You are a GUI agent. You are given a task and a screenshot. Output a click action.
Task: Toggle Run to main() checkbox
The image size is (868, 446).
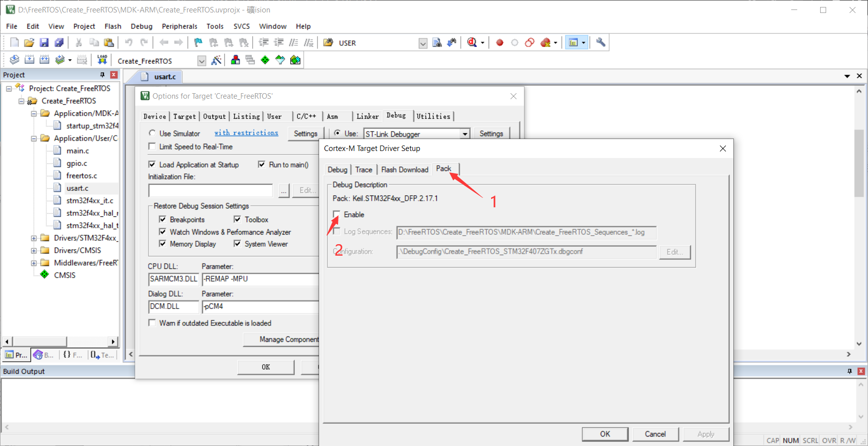click(262, 164)
